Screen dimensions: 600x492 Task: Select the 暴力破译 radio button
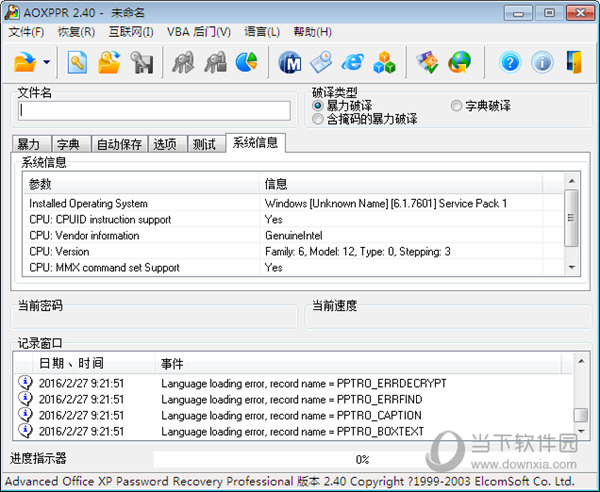318,105
